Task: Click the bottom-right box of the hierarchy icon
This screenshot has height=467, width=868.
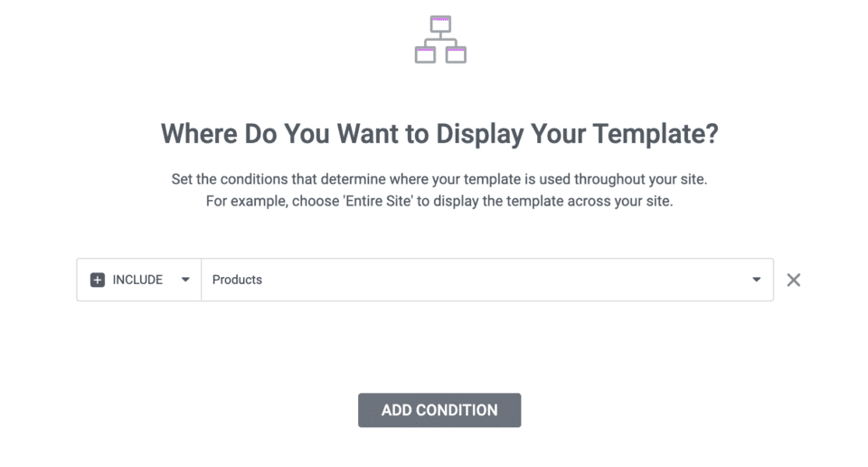Action: click(x=456, y=54)
